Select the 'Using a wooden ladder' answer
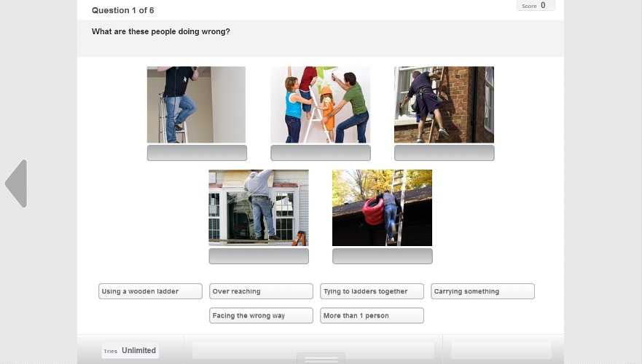This screenshot has height=364, width=642. click(x=150, y=291)
